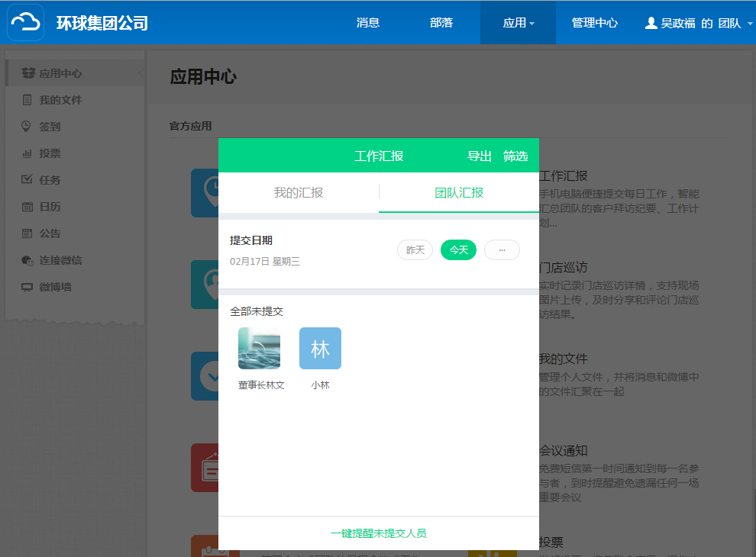This screenshot has height=557, width=756.
Task: Open more dates with the ellipsis button
Action: click(x=502, y=250)
